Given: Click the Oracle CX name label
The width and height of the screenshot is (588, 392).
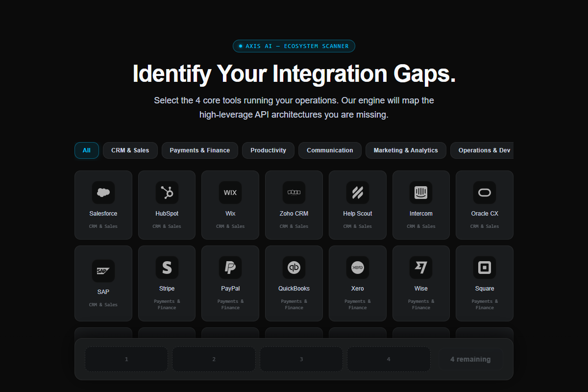Looking at the screenshot, I should pos(485,214).
